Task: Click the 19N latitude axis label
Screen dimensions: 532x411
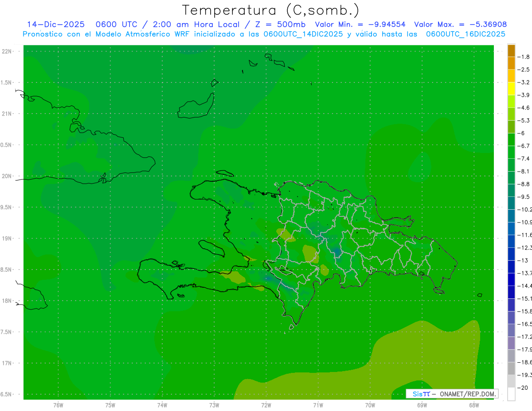Action: coord(7,239)
